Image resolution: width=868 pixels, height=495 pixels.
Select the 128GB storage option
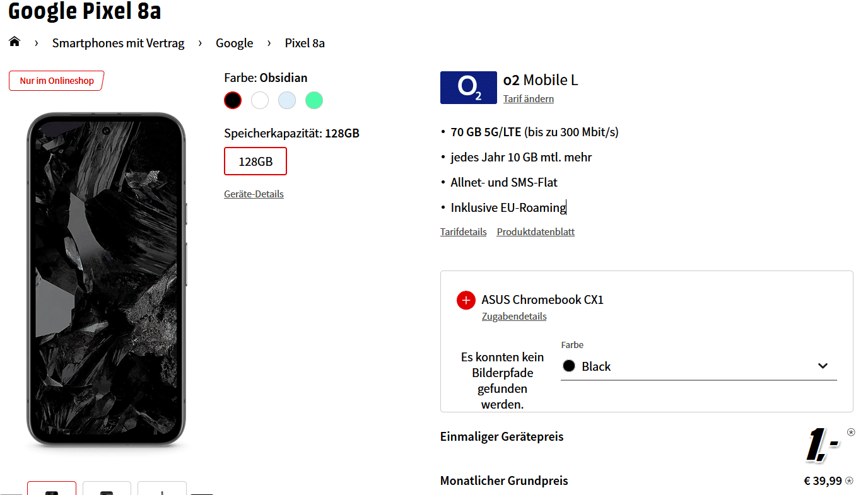255,161
